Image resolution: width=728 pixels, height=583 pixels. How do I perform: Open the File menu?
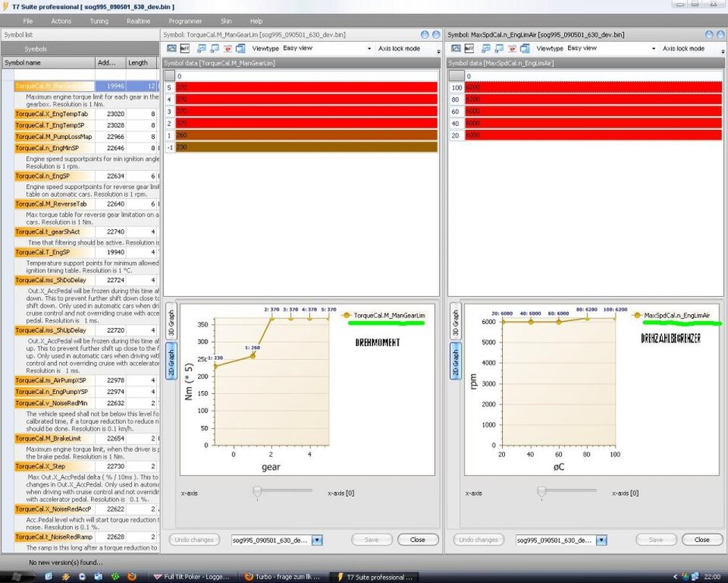tap(28, 21)
